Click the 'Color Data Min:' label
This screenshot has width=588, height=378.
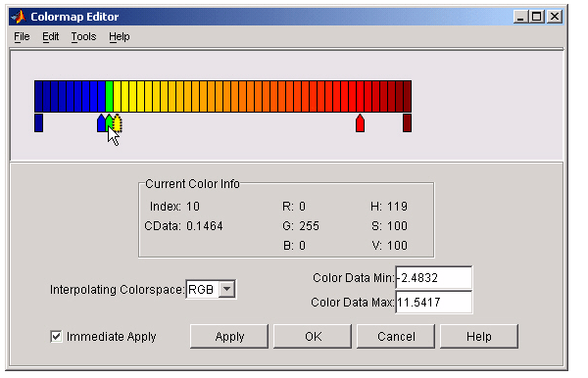354,277
